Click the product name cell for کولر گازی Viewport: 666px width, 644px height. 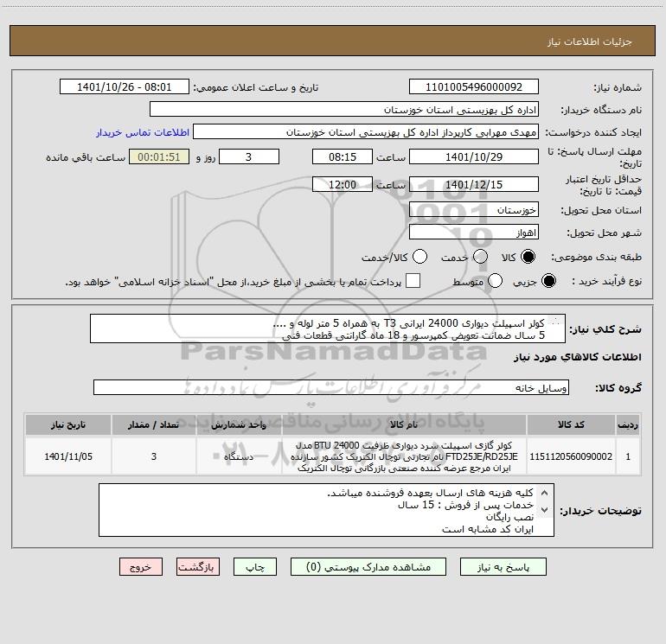(x=404, y=456)
